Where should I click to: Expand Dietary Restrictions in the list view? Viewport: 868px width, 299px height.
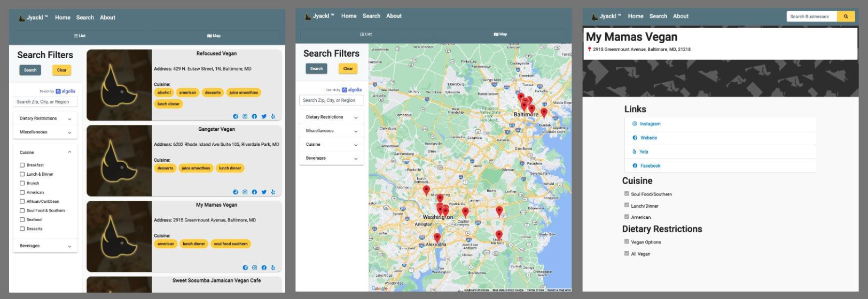[x=45, y=119]
